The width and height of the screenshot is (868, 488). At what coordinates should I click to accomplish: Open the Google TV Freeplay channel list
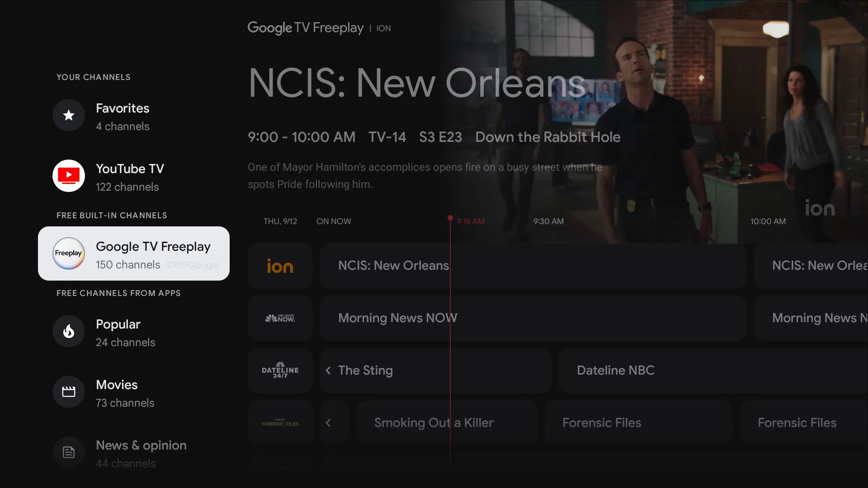tap(133, 253)
